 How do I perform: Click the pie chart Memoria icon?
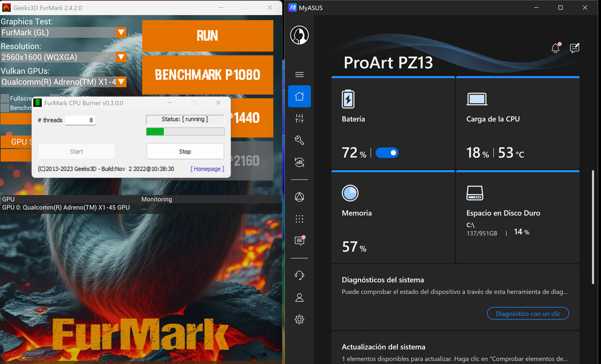point(350,193)
